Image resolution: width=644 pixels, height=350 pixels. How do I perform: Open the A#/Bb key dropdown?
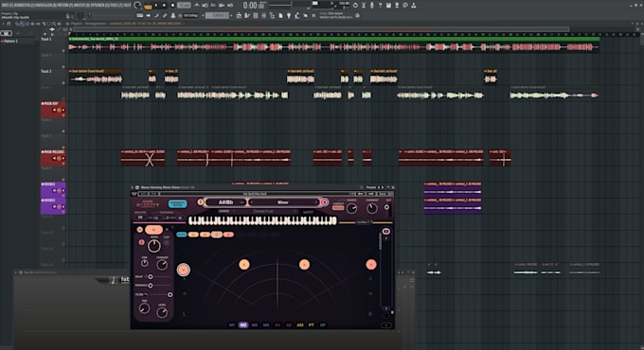point(225,202)
